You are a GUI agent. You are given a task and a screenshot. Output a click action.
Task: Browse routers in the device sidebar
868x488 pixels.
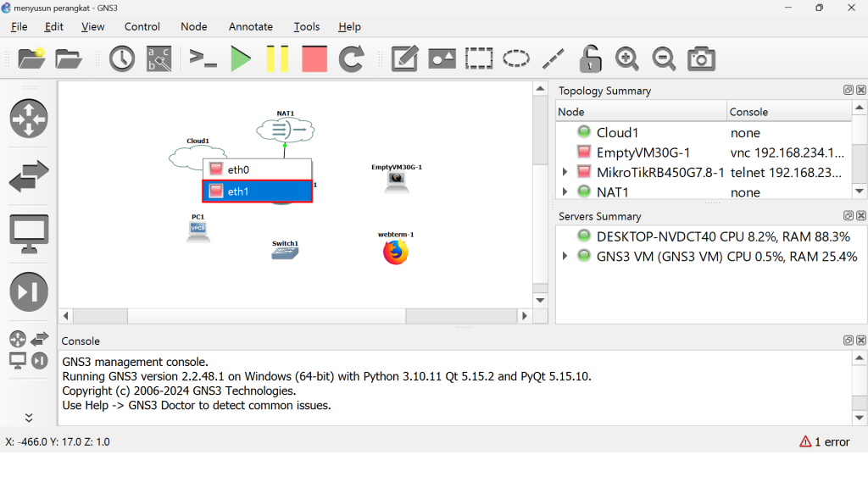click(29, 118)
